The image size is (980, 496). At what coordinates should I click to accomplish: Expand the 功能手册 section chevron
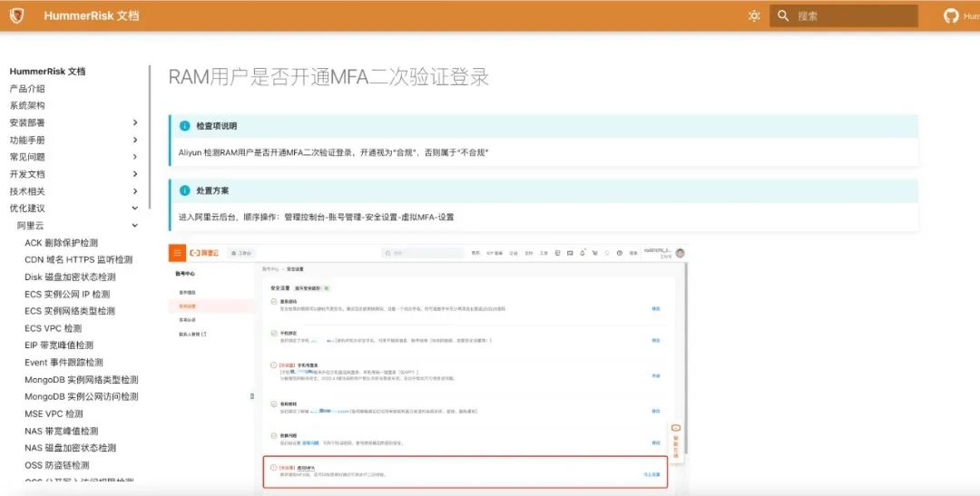135,140
